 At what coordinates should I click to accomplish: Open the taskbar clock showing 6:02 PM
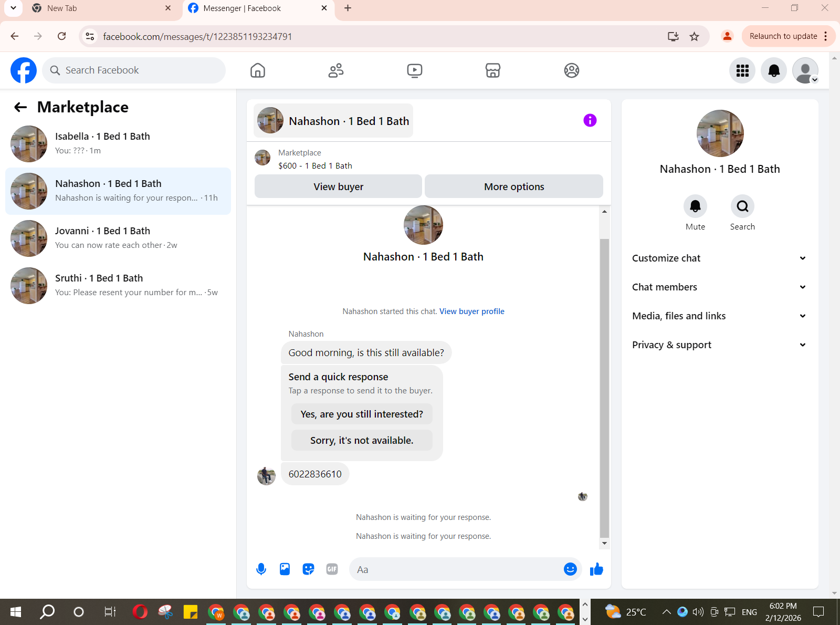point(783,612)
